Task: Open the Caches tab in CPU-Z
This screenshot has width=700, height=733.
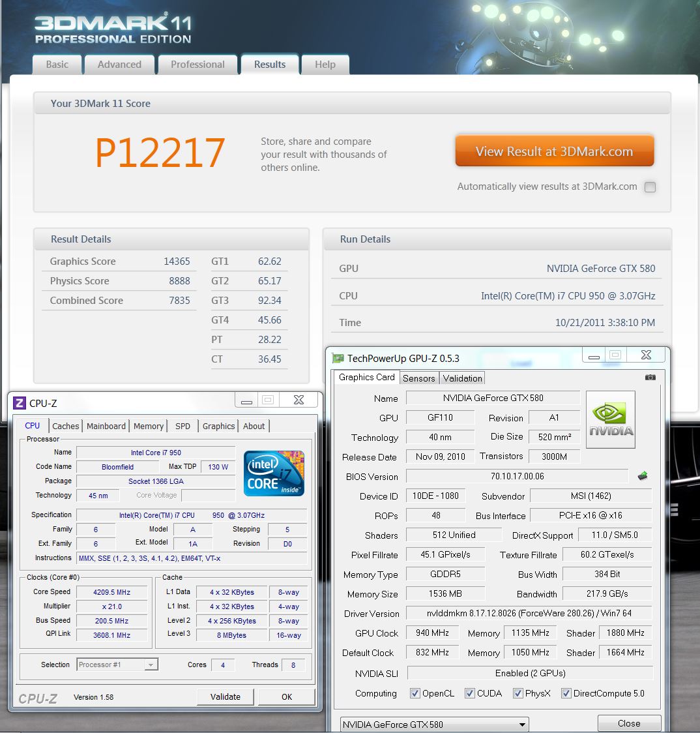Action: coord(65,426)
